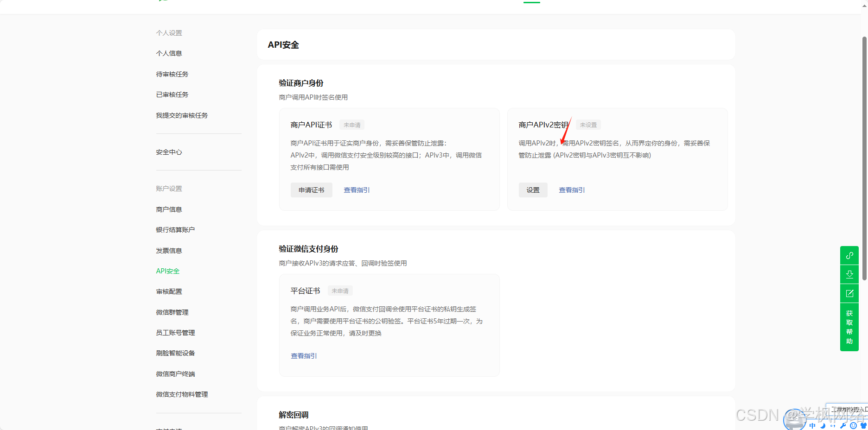This screenshot has height=430, width=868.
Task: Click the green download icon in floating sidebar
Action: [849, 274]
